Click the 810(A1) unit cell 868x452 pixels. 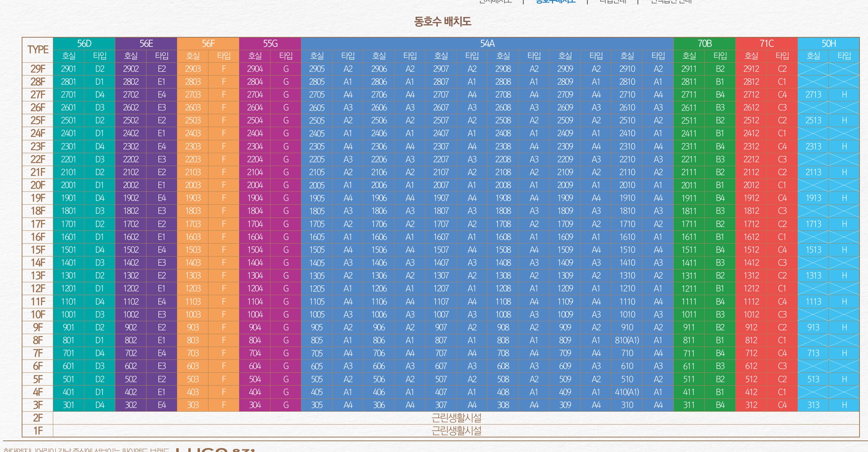(x=627, y=340)
